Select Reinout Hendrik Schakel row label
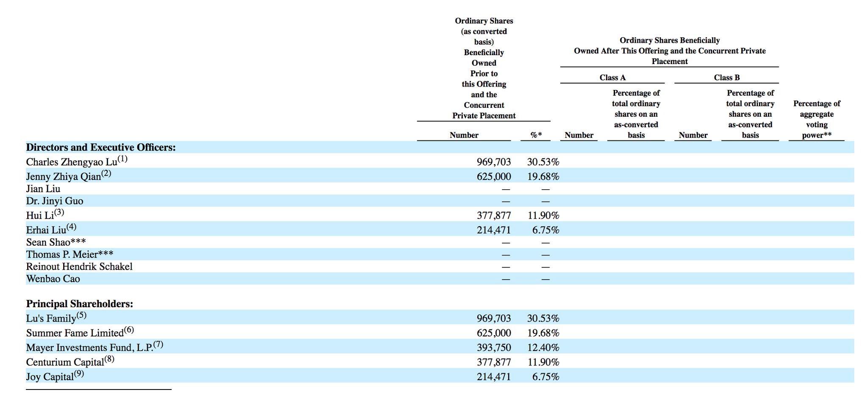 (x=79, y=266)
